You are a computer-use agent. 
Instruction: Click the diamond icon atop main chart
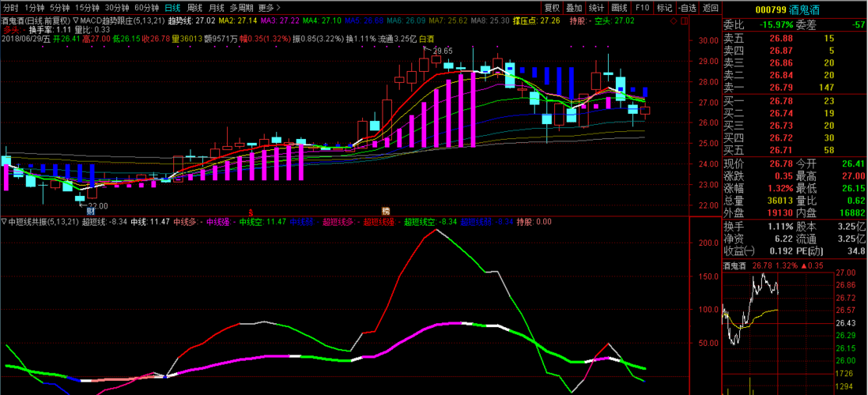(673, 21)
